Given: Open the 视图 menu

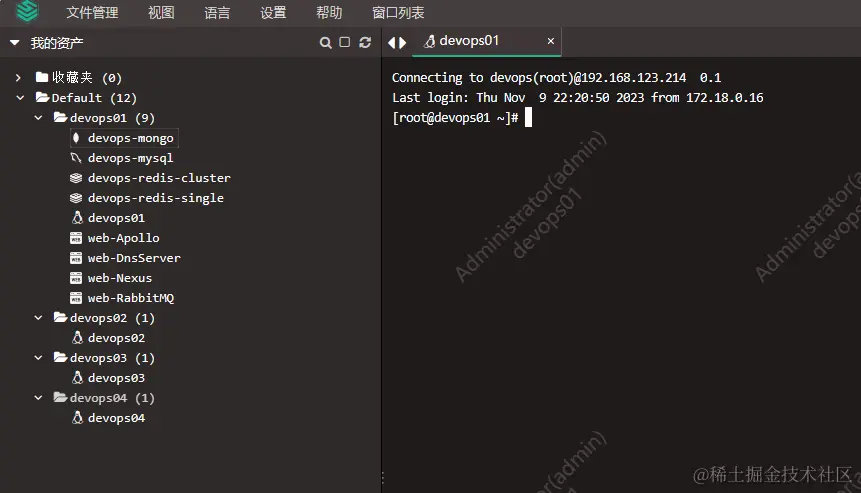Looking at the screenshot, I should (x=161, y=13).
